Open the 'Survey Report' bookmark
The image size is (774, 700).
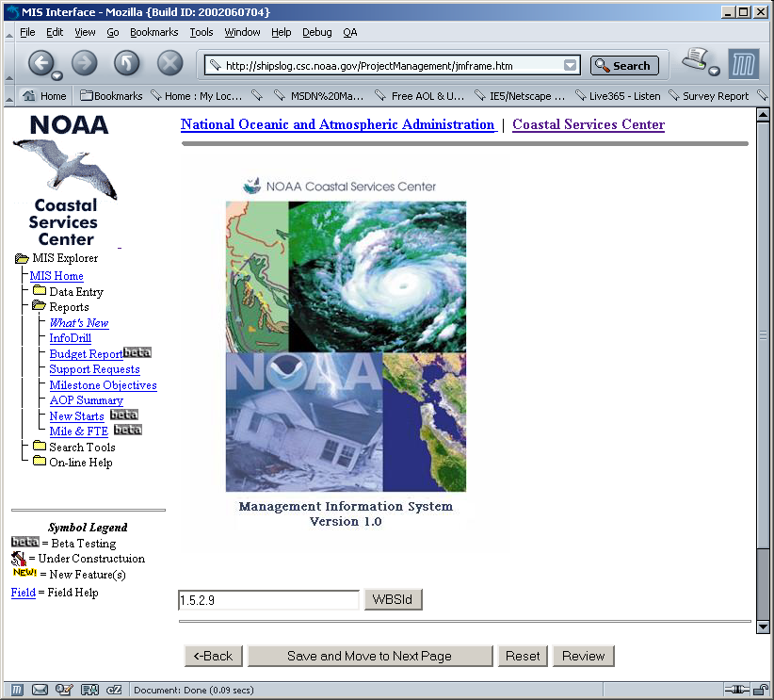tap(708, 96)
